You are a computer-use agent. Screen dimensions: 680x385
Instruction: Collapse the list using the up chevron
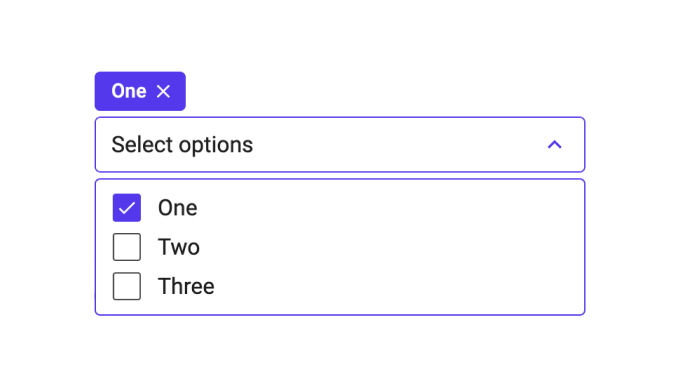pyautogui.click(x=555, y=144)
